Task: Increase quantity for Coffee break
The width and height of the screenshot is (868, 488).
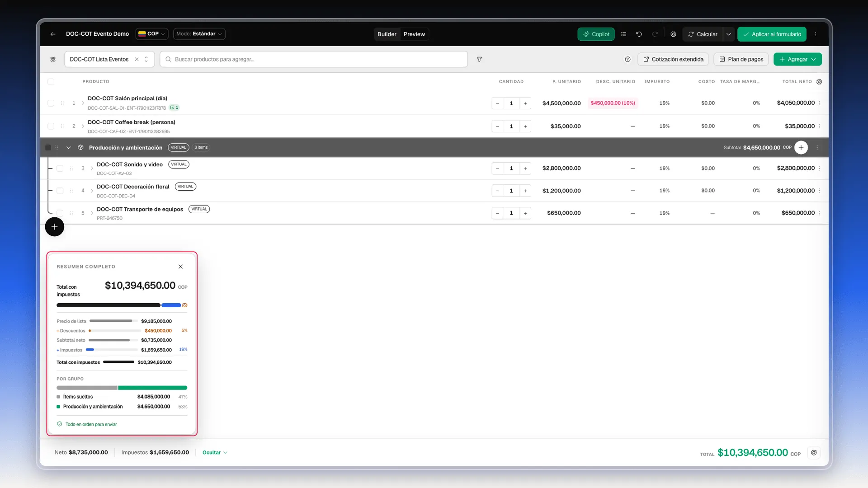Action: [x=525, y=126]
